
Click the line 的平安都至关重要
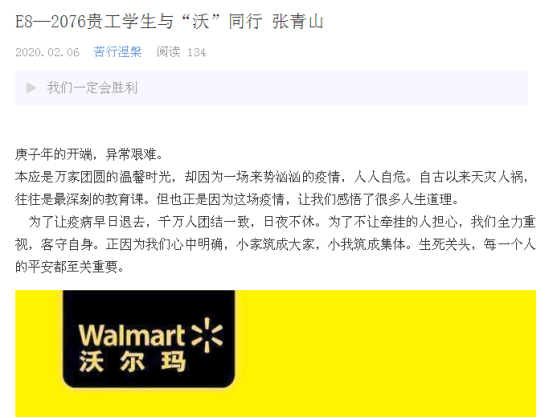69,267
